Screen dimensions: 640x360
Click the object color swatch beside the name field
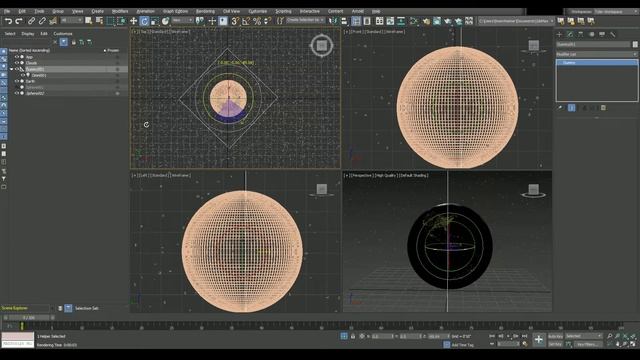point(635,44)
